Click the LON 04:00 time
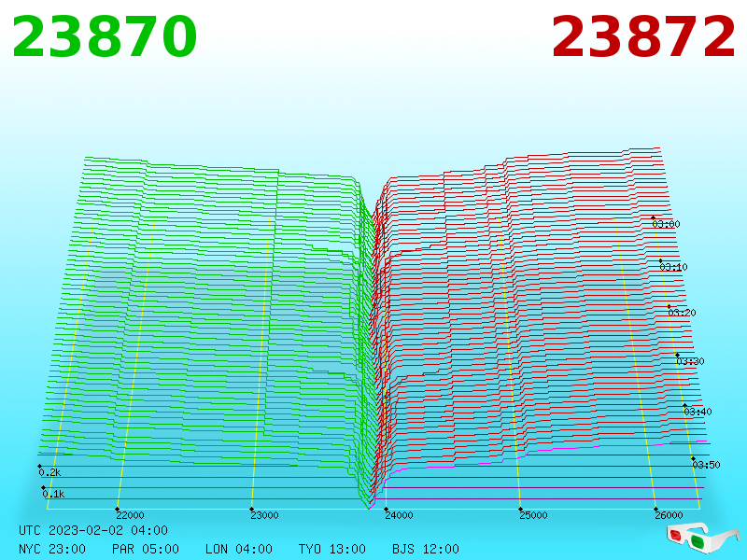The height and width of the screenshot is (560, 747). (x=239, y=549)
